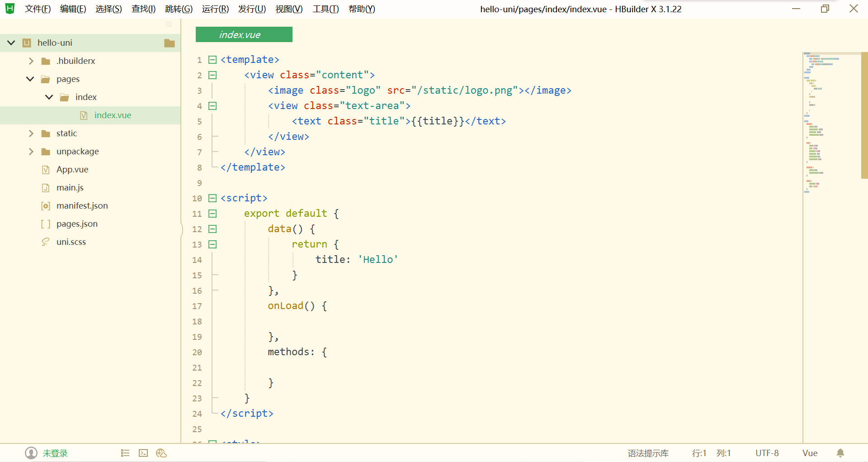The width and height of the screenshot is (868, 462).
Task: Click 语法提示库 in status bar
Action: click(x=648, y=453)
